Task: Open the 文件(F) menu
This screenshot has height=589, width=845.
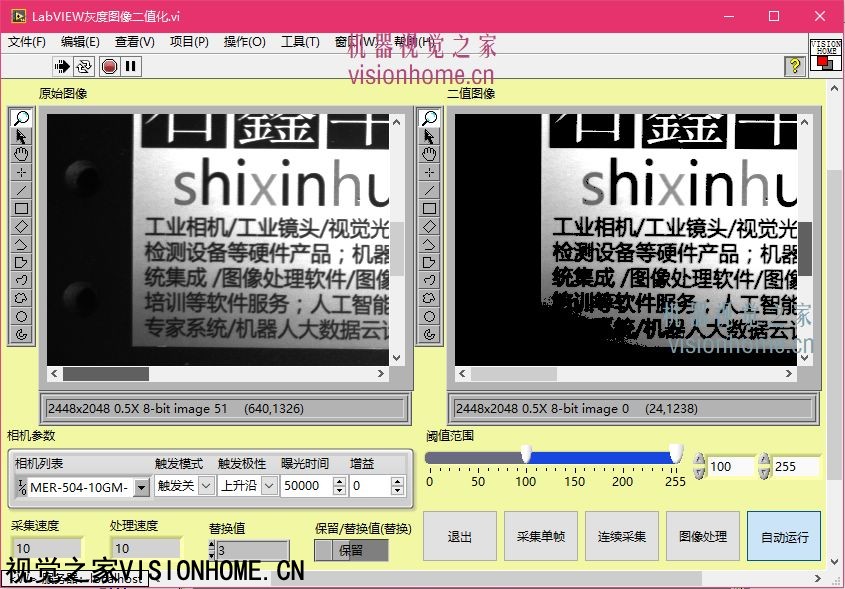Action: coord(27,42)
